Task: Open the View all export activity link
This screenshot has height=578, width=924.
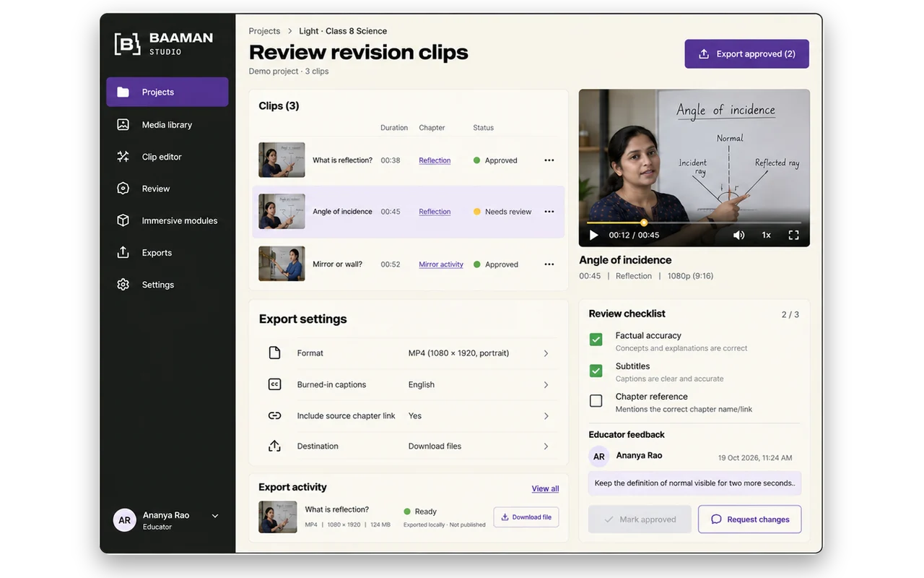Action: (x=545, y=488)
